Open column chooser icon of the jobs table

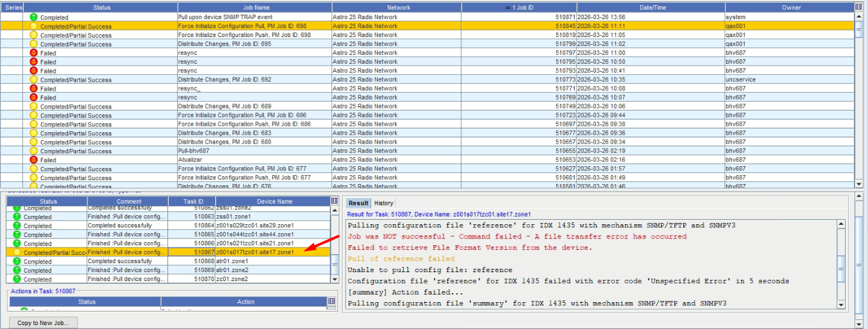(x=858, y=7)
